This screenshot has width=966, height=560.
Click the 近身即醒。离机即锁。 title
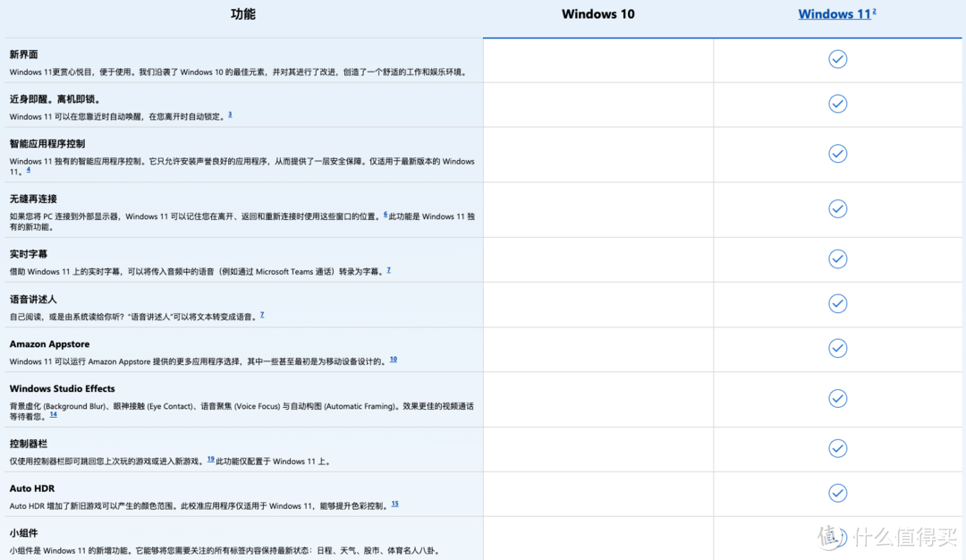[x=55, y=99]
